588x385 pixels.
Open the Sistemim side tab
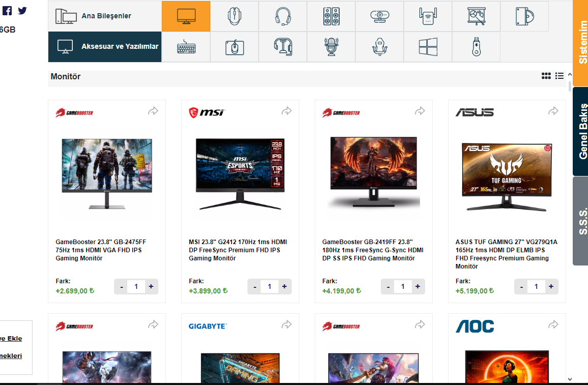(580, 43)
